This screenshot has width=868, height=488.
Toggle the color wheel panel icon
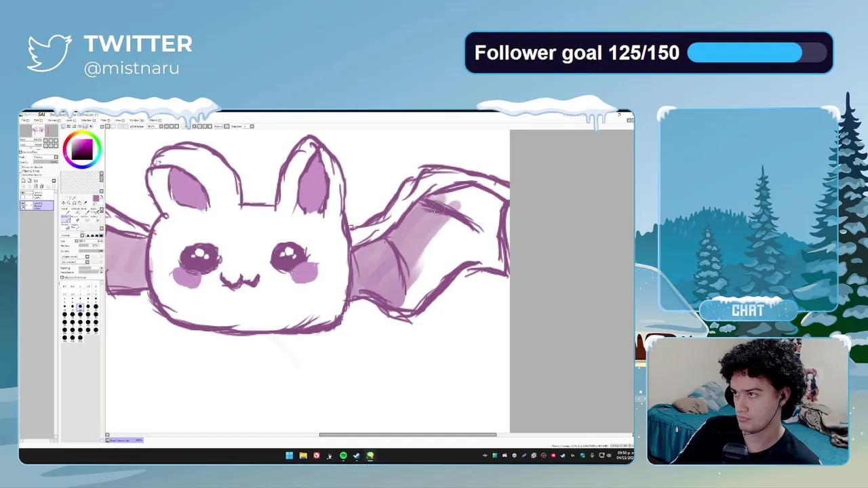pyautogui.click(x=63, y=126)
